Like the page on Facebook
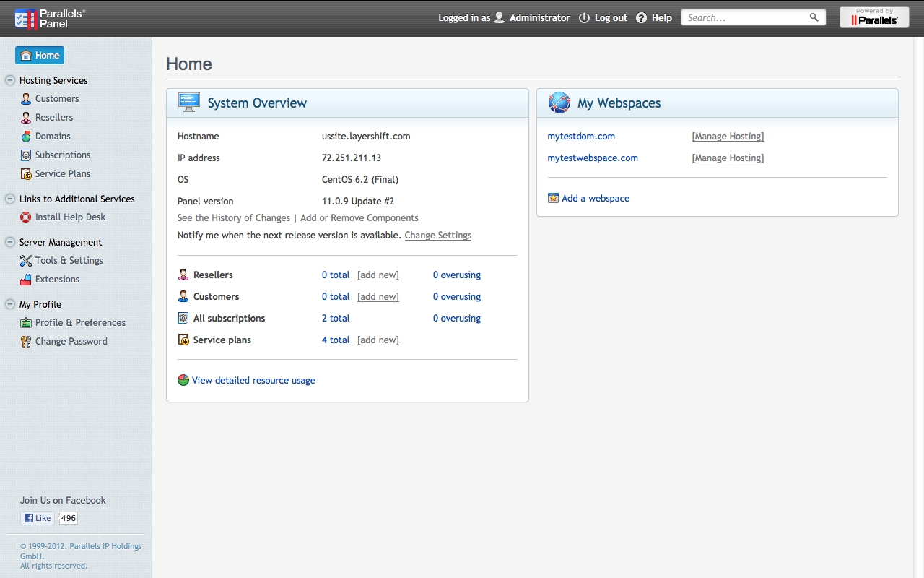This screenshot has height=578, width=924. [x=38, y=518]
